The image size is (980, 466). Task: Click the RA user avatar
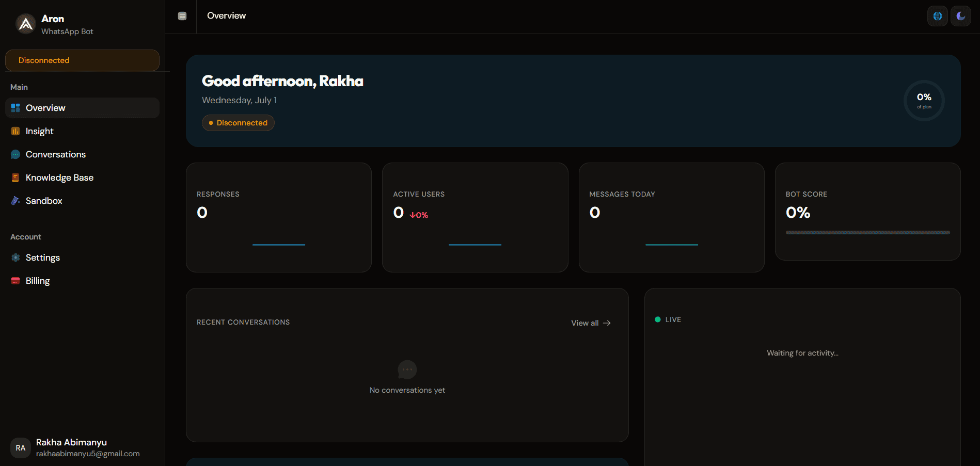[x=21, y=448]
